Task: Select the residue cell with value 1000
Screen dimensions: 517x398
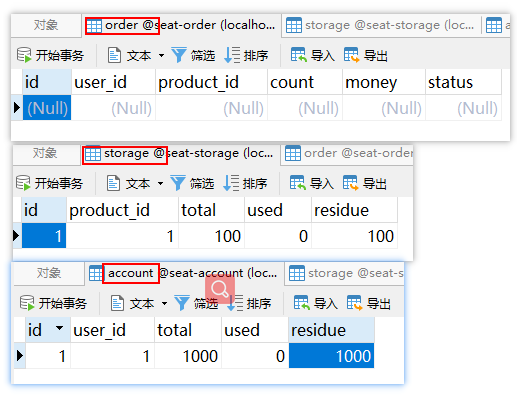Action: click(331, 356)
